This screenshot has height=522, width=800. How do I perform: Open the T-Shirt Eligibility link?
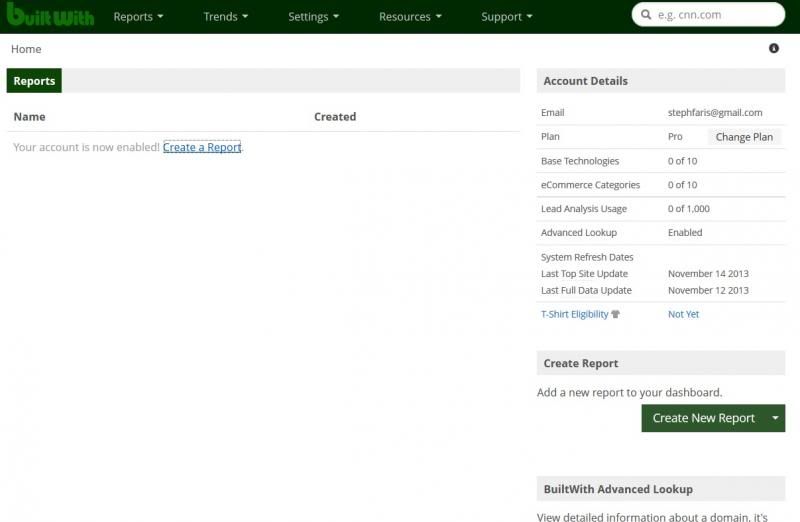coord(574,314)
